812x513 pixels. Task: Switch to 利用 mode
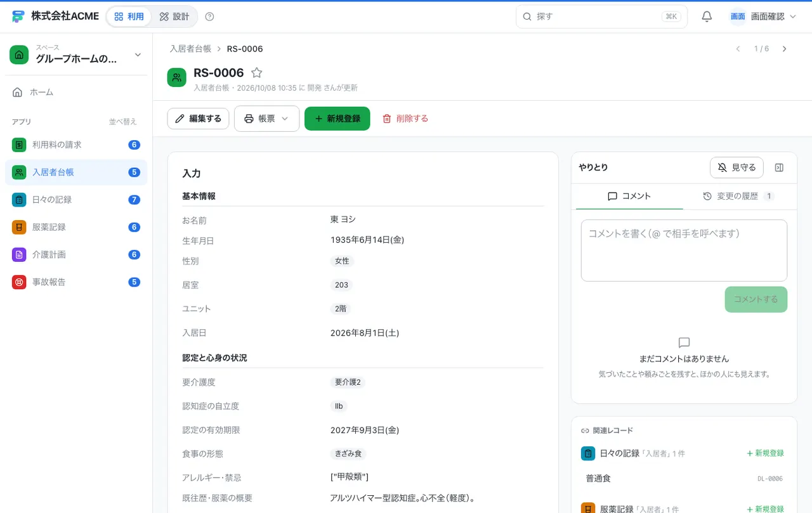[x=129, y=16]
